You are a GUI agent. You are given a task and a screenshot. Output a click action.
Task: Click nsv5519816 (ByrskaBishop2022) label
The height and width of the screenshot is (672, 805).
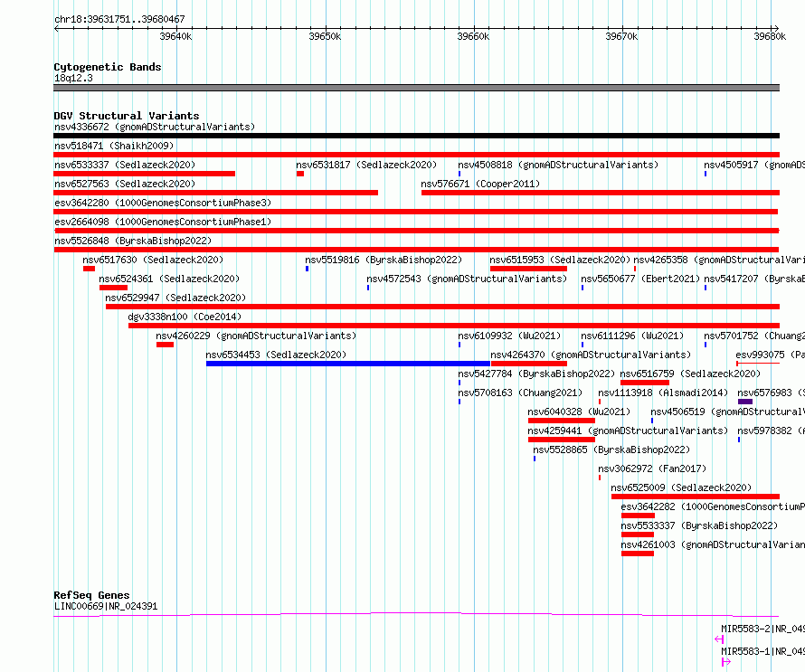pos(384,260)
